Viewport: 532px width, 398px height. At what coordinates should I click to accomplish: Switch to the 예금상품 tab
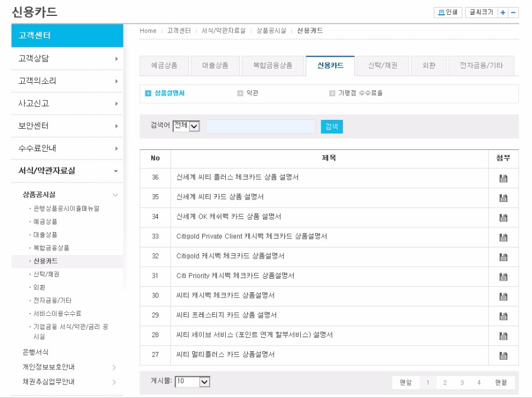click(164, 66)
